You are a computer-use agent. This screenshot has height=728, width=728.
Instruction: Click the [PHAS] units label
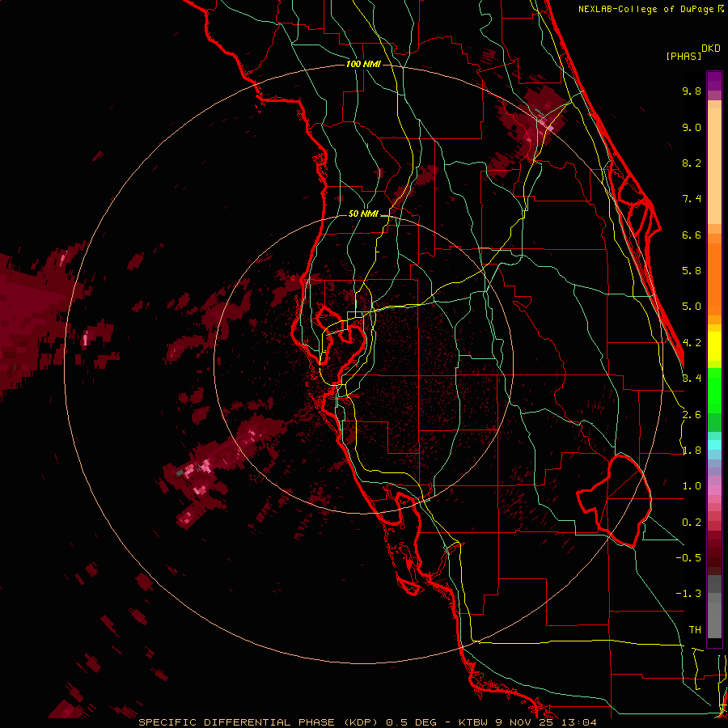click(x=684, y=56)
